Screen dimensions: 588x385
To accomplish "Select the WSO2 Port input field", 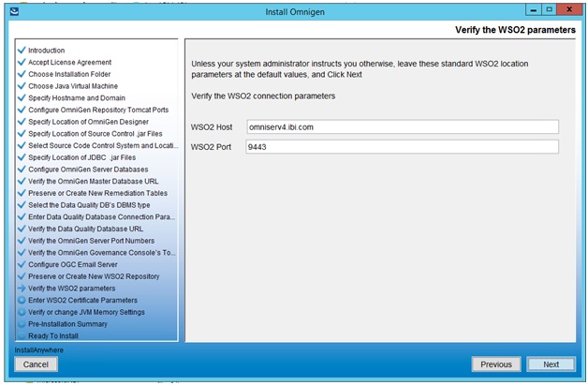I will (403, 147).
